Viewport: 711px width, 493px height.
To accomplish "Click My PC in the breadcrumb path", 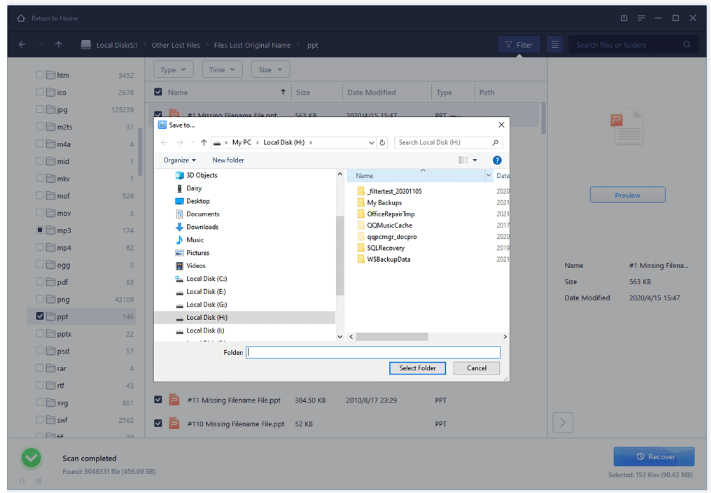I will [x=240, y=143].
